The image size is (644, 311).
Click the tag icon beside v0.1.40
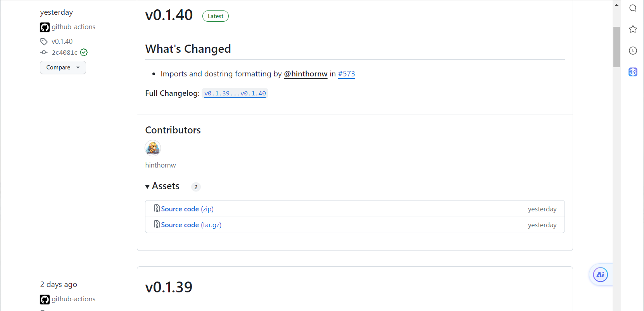[x=44, y=41]
